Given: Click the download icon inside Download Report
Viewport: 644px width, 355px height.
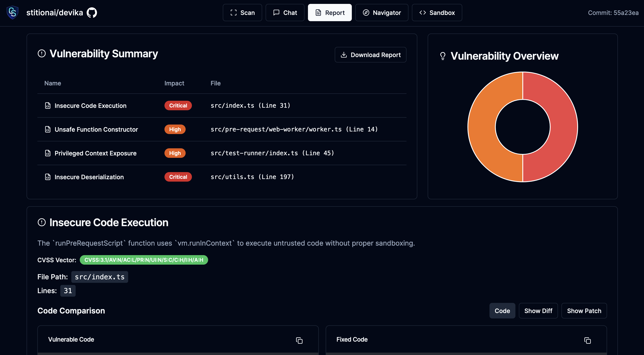Looking at the screenshot, I should [x=344, y=54].
